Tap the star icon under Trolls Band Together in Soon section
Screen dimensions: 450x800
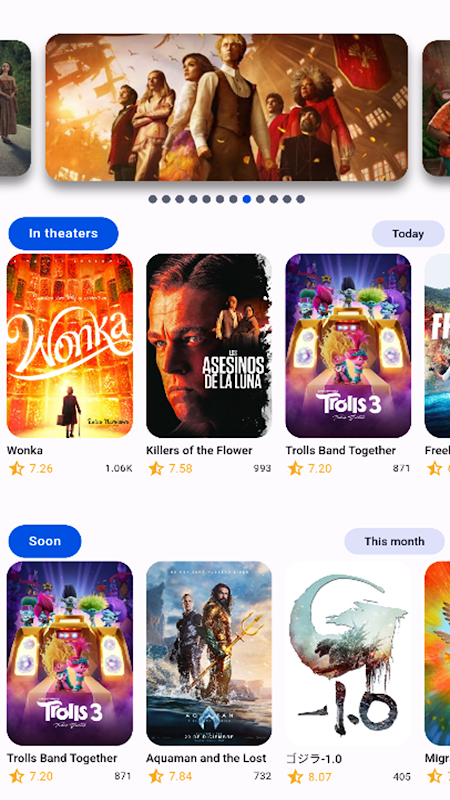16,777
